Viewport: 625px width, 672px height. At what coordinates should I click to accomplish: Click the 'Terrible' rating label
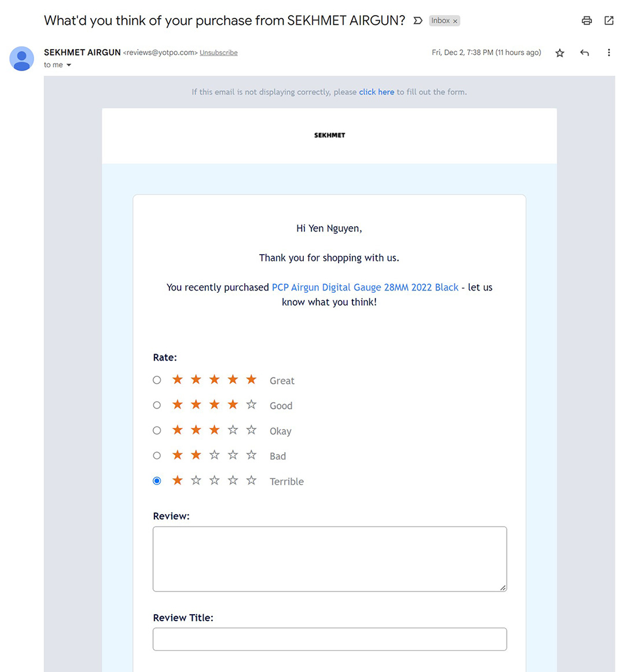tap(286, 482)
